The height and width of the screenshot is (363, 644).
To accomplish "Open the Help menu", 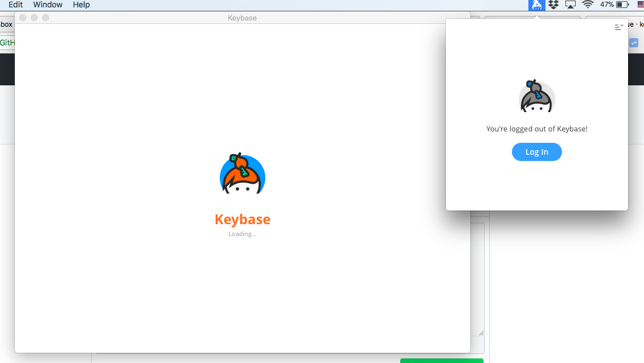I will coord(81,5).
